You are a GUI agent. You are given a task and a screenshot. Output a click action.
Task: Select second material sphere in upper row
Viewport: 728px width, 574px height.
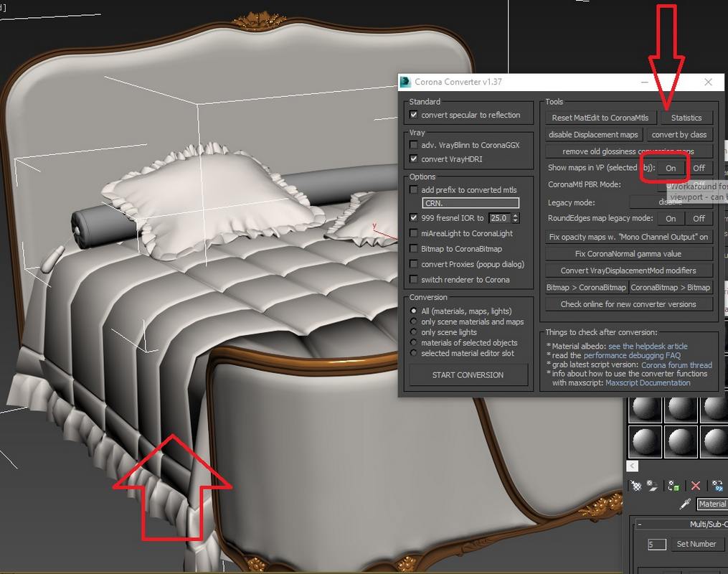pos(681,410)
